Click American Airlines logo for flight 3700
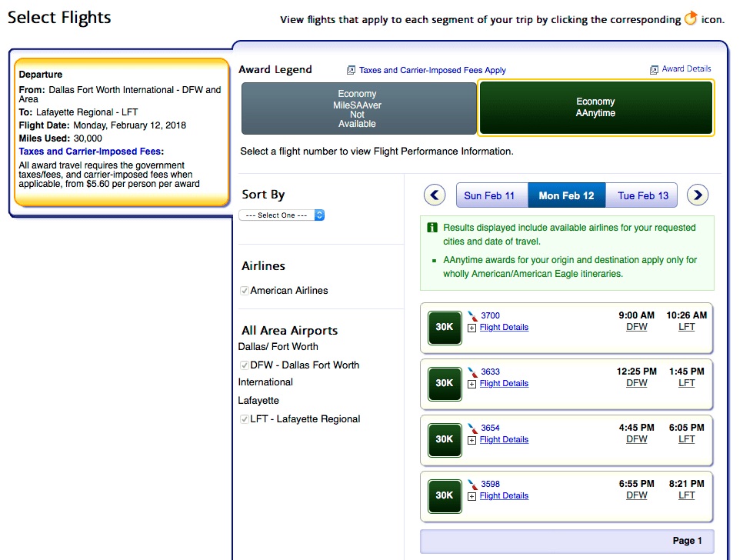743x560 pixels. tap(472, 315)
